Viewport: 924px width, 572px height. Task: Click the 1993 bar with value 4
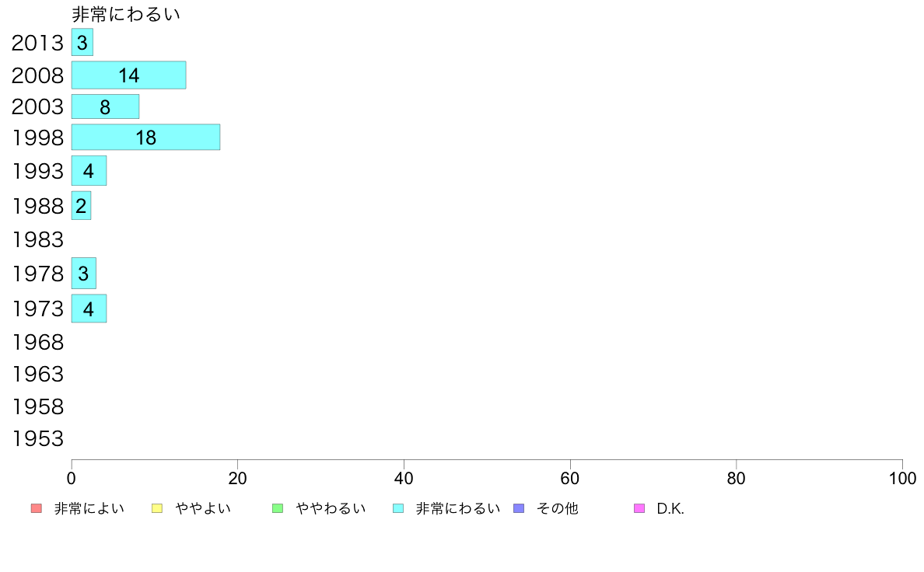point(89,171)
